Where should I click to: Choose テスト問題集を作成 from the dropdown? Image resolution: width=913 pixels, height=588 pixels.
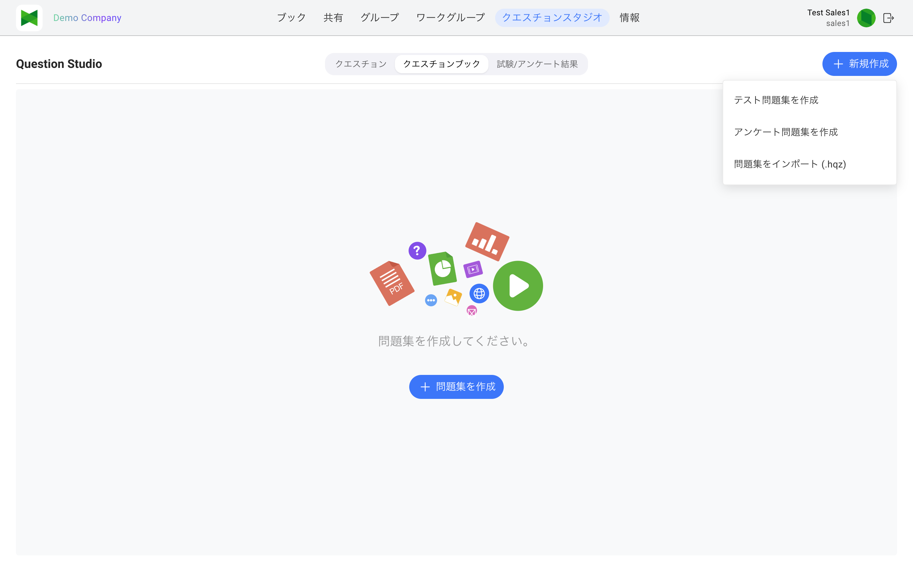809,100
